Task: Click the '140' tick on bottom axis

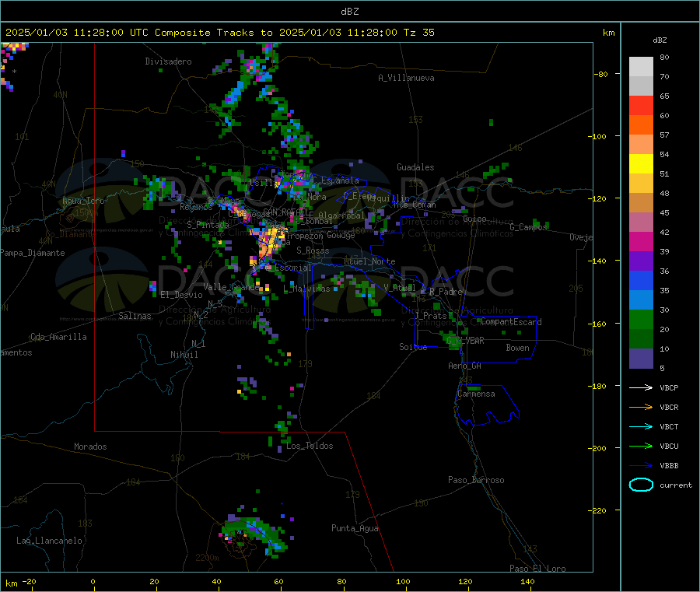Action: pos(527,581)
